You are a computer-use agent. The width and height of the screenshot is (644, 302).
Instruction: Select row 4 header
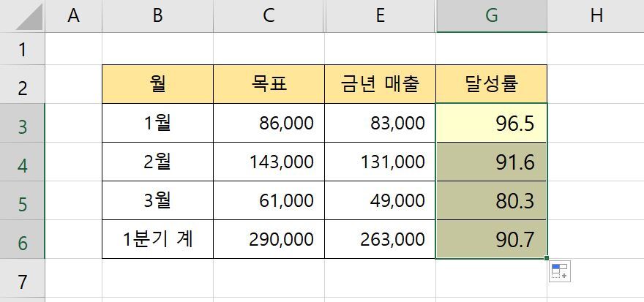point(22,162)
